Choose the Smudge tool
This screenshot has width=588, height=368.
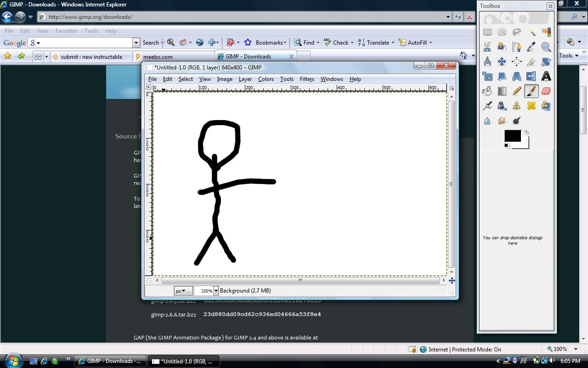(x=502, y=120)
